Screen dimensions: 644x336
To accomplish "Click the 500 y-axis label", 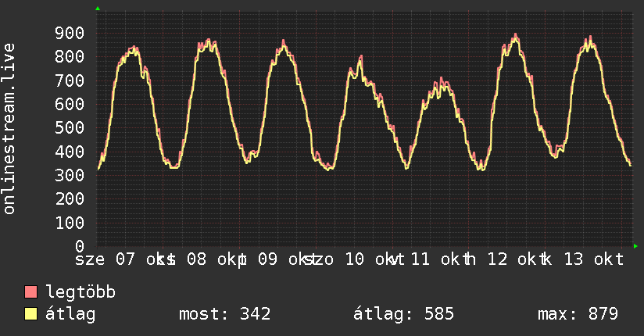I will (x=70, y=127).
